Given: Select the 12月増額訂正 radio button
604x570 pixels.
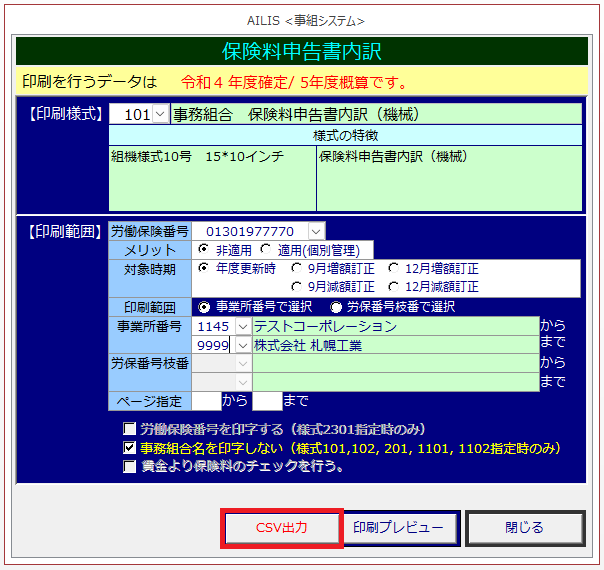Looking at the screenshot, I should coord(394,268).
